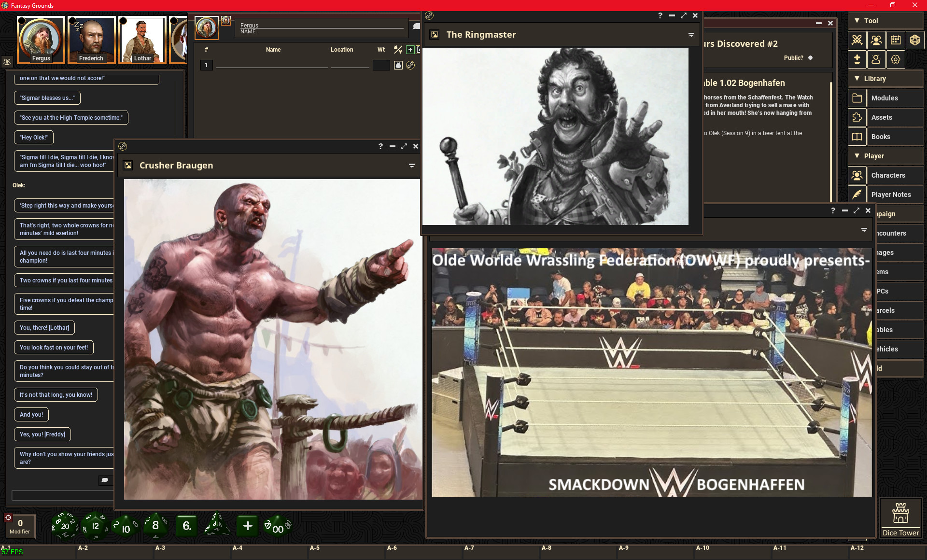Click "You, there! [Lothar]" dialogue line
Viewport: 927px width, 560px height.
tap(44, 328)
